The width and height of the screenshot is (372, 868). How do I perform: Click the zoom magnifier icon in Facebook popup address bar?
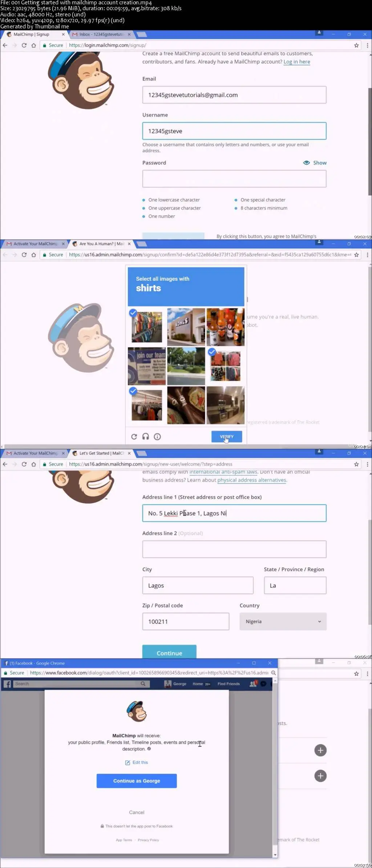[x=273, y=673]
